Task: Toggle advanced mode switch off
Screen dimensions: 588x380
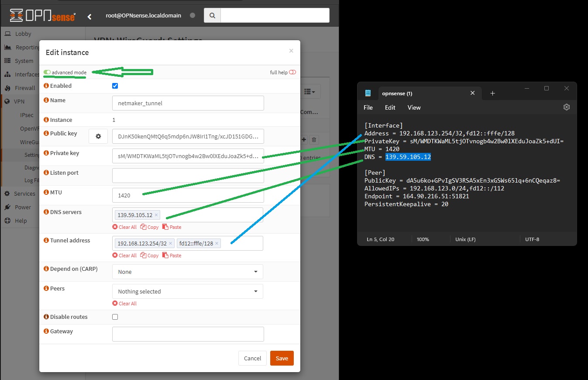Action: coord(47,73)
